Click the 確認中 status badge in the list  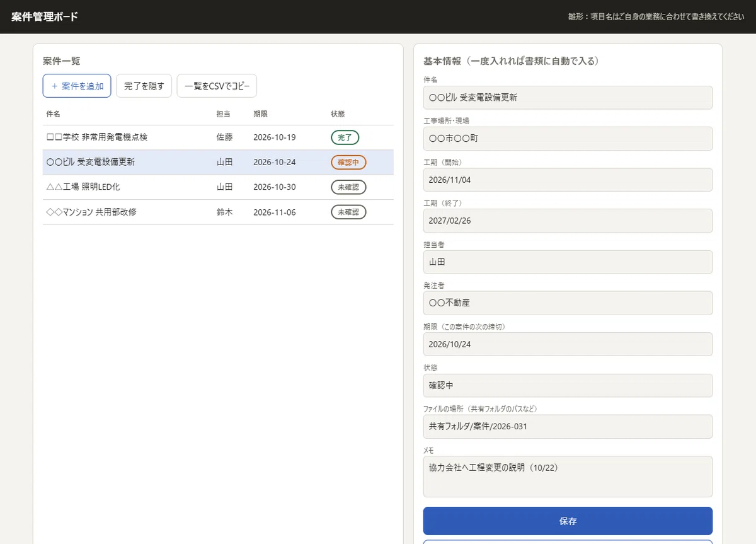[x=348, y=163]
